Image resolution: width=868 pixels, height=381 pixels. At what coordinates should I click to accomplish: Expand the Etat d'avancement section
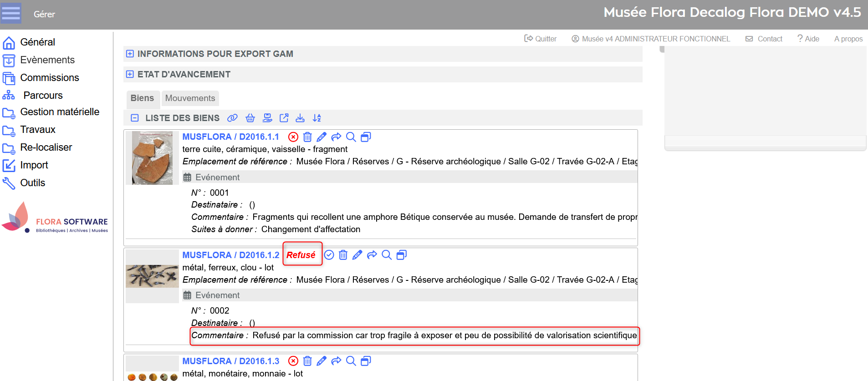(x=130, y=74)
